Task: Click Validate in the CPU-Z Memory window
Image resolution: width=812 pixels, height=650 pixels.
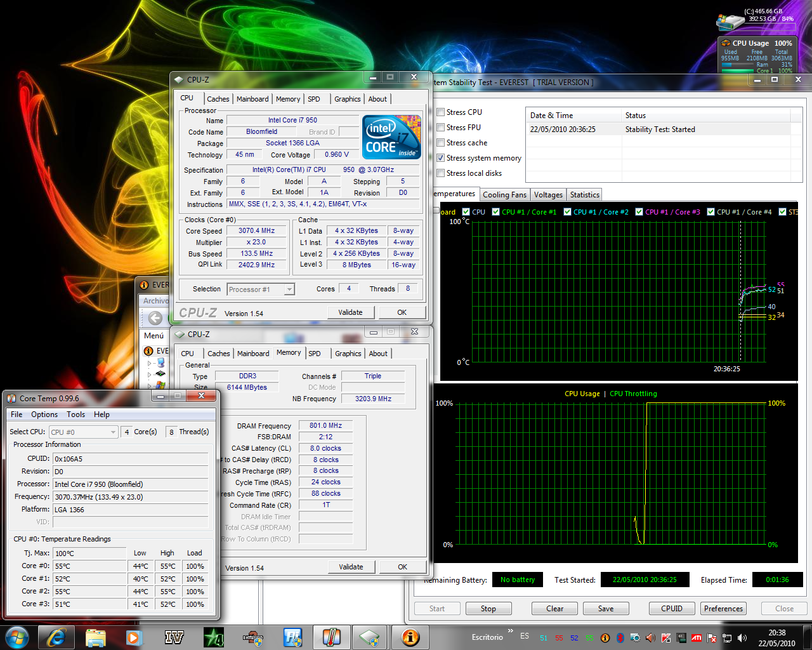Action: (x=351, y=567)
